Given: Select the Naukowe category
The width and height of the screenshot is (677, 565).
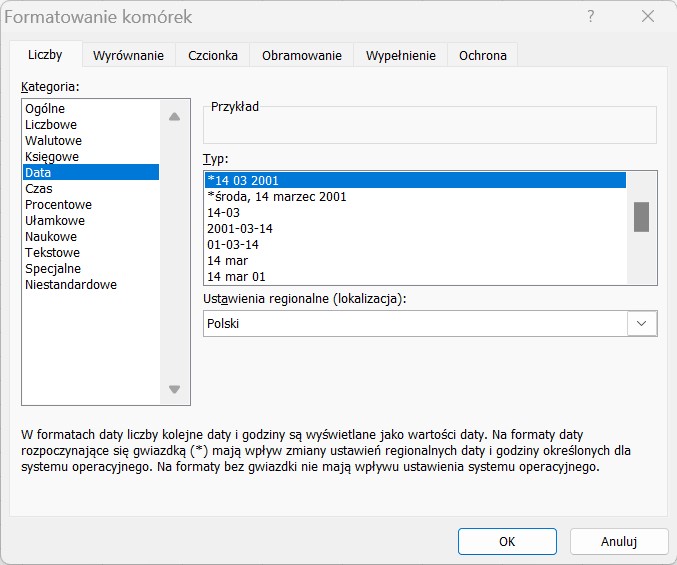Looking at the screenshot, I should click(91, 237).
